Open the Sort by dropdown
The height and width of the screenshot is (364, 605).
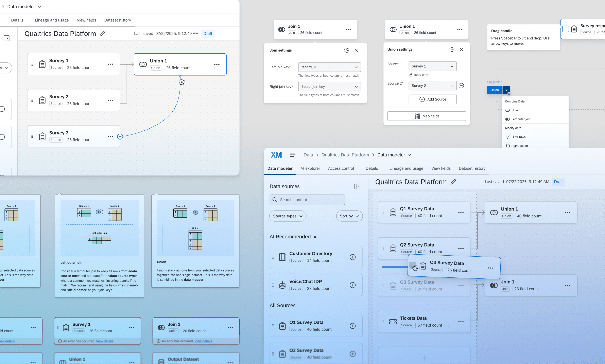point(349,216)
